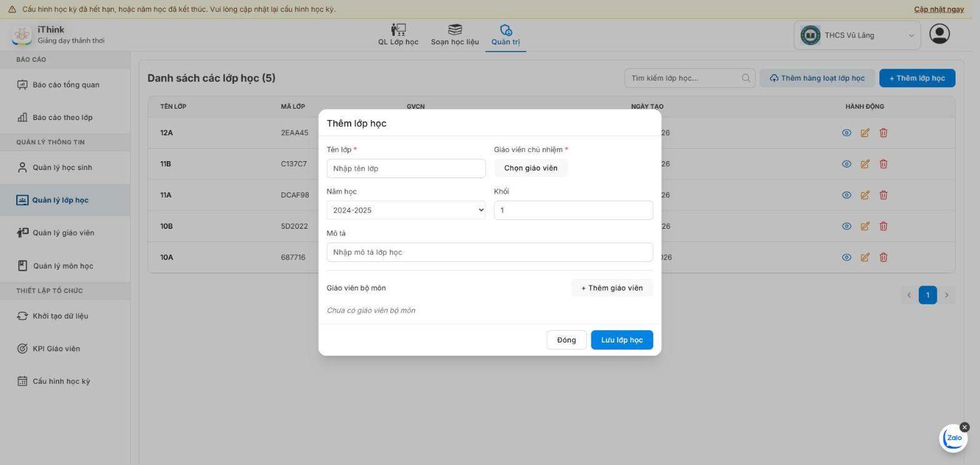Delete class 10A trash icon
This screenshot has width=980, height=465.
click(x=884, y=257)
